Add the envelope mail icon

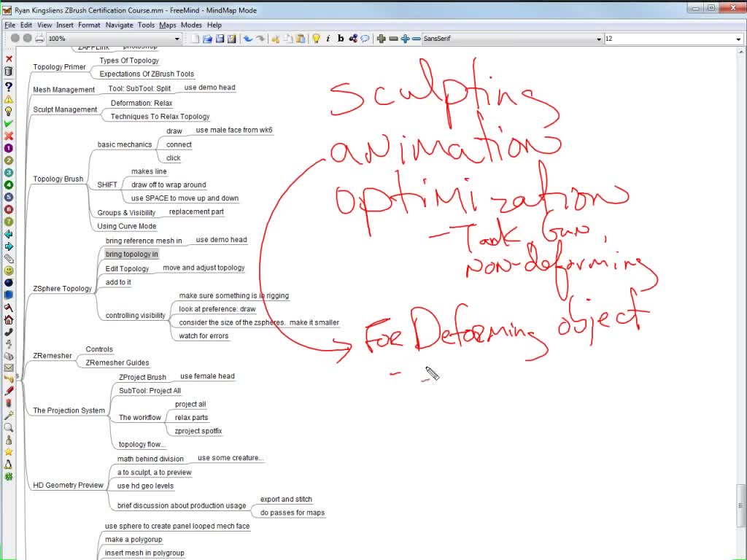tap(9, 367)
